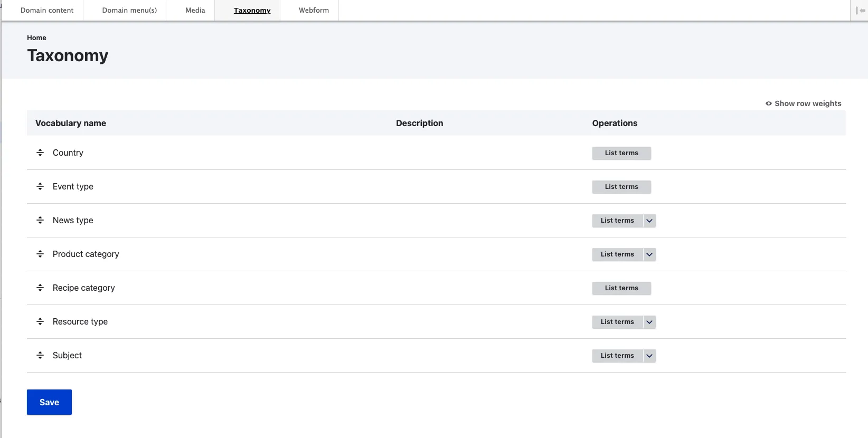Collapse toolbar with top-right arrow icon
This screenshot has height=438, width=868.
click(x=860, y=11)
